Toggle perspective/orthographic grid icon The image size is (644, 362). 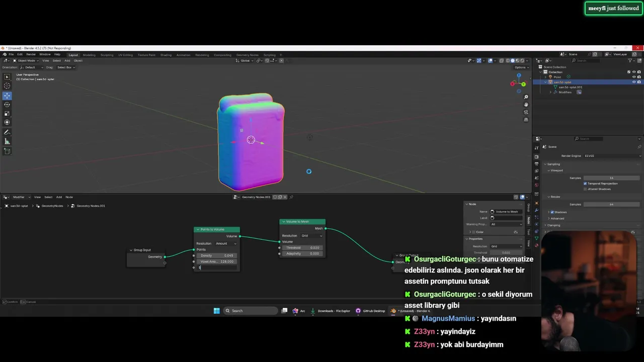tap(526, 120)
